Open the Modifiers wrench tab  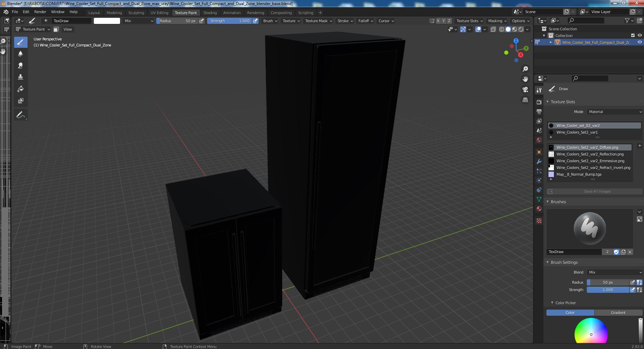(x=539, y=162)
